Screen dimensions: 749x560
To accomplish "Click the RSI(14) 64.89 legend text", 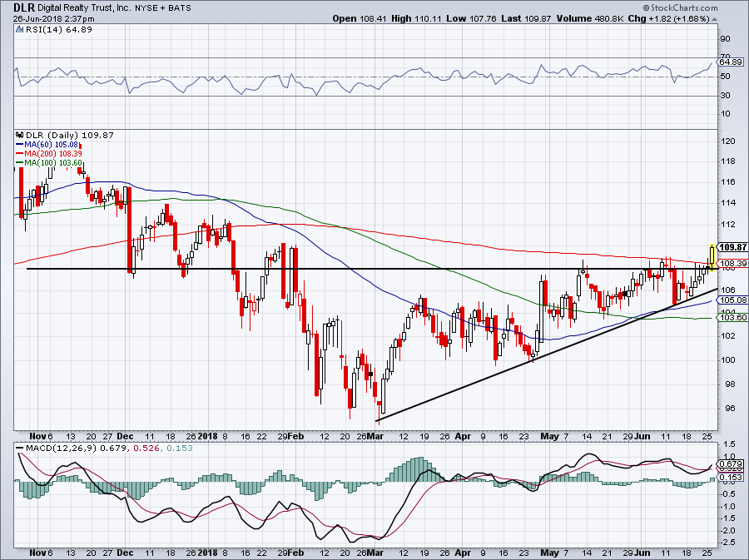I will pyautogui.click(x=59, y=30).
